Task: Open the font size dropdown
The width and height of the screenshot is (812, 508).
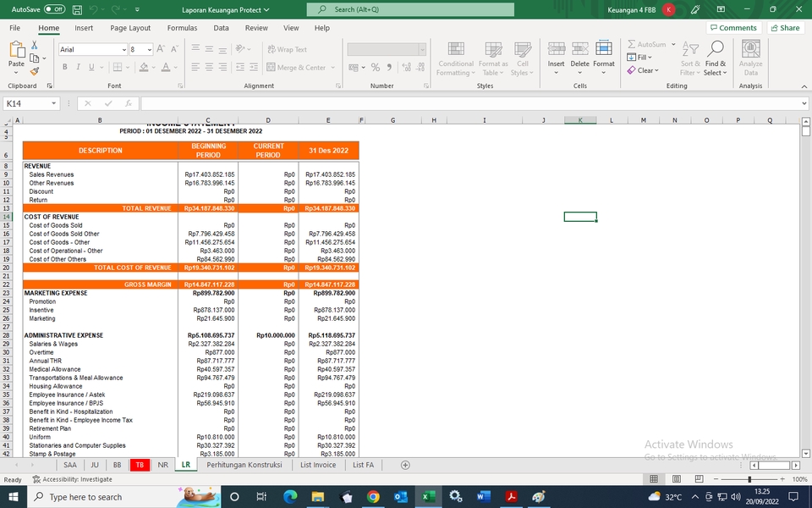Action: point(150,50)
